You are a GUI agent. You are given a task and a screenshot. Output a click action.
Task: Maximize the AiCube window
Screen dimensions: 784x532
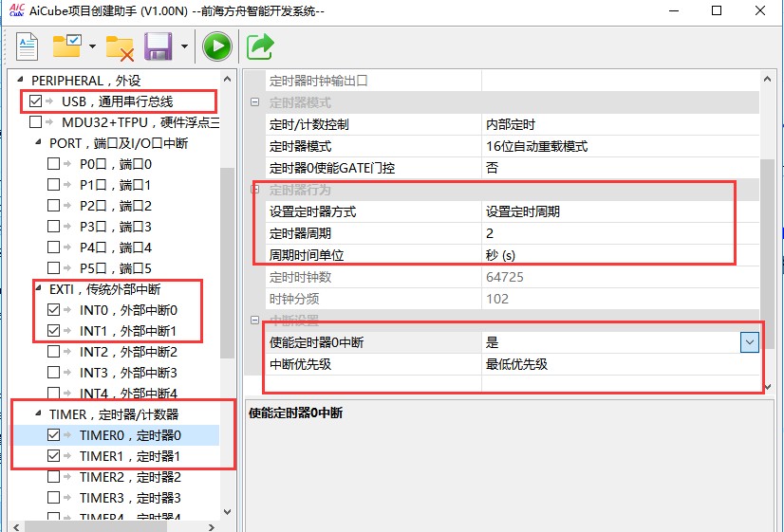point(717,10)
